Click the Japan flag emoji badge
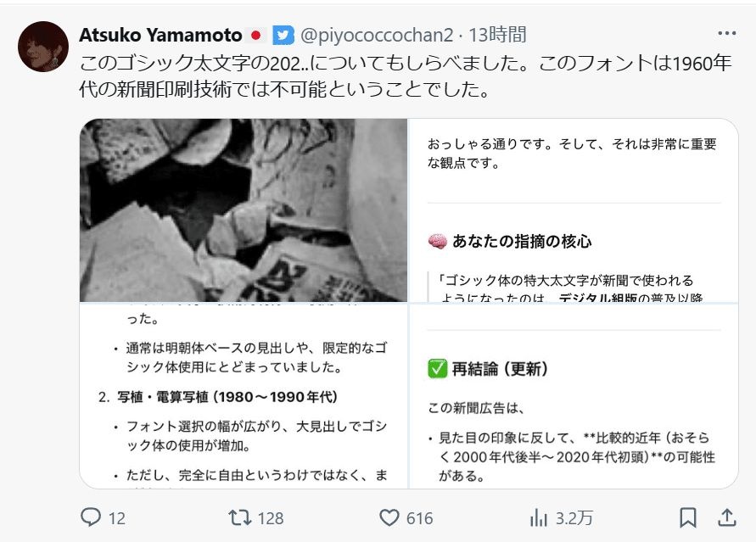 [256, 35]
